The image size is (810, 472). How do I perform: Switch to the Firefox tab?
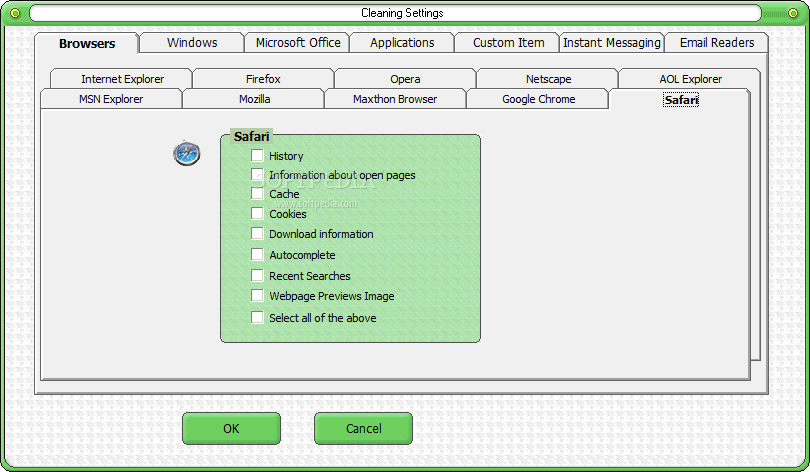pyautogui.click(x=263, y=79)
